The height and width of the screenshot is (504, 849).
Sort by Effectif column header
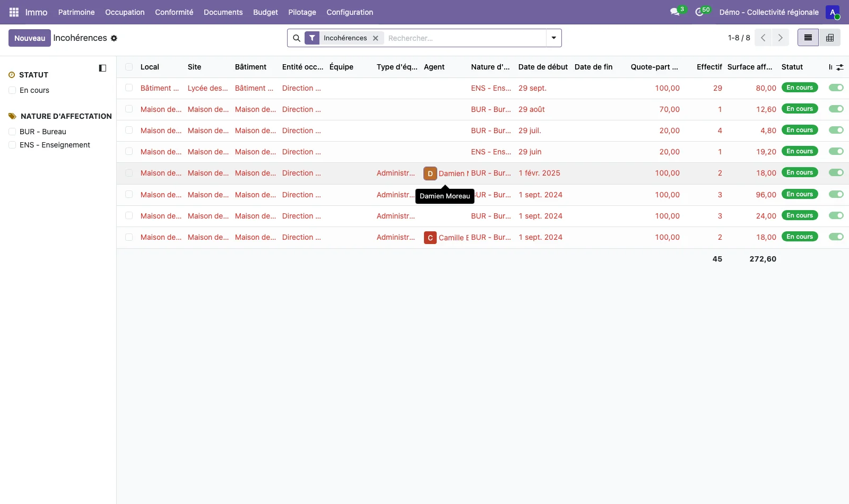click(709, 67)
